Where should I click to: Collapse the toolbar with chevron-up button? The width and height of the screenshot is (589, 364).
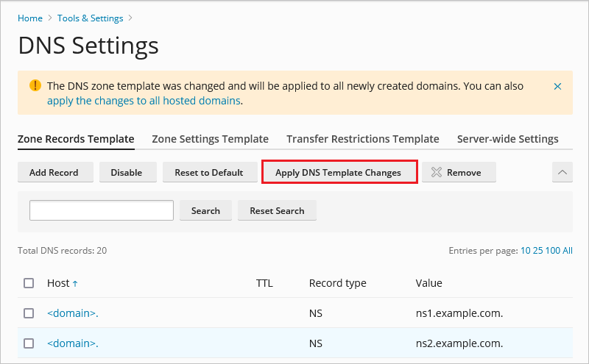pyautogui.click(x=562, y=172)
